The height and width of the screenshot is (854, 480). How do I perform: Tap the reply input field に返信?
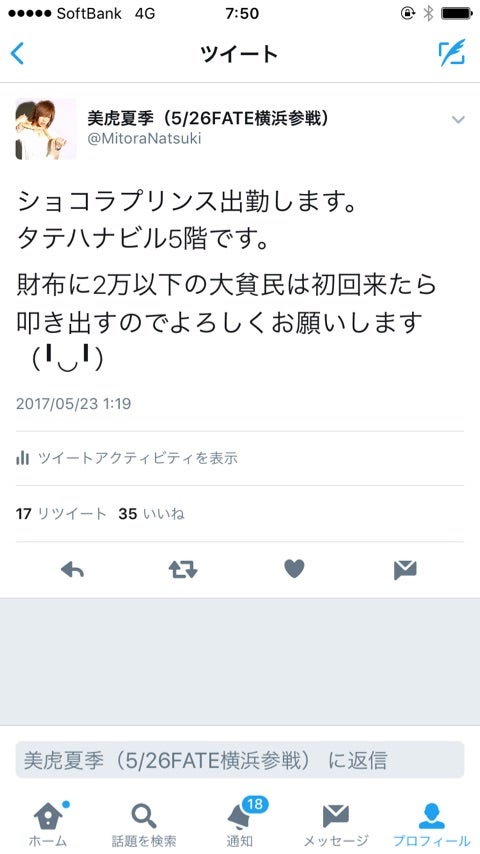[240, 760]
